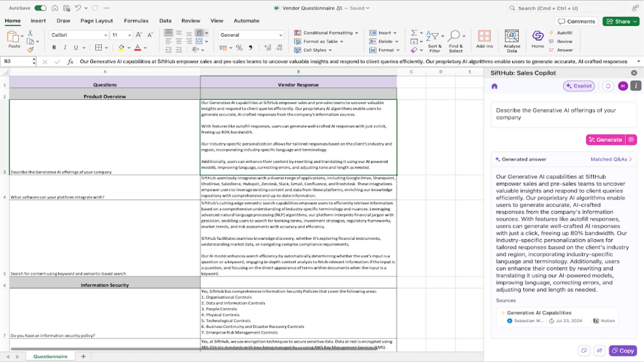Image resolution: width=644 pixels, height=362 pixels.
Task: Click the AutoSum sigma icon
Action: tap(414, 33)
